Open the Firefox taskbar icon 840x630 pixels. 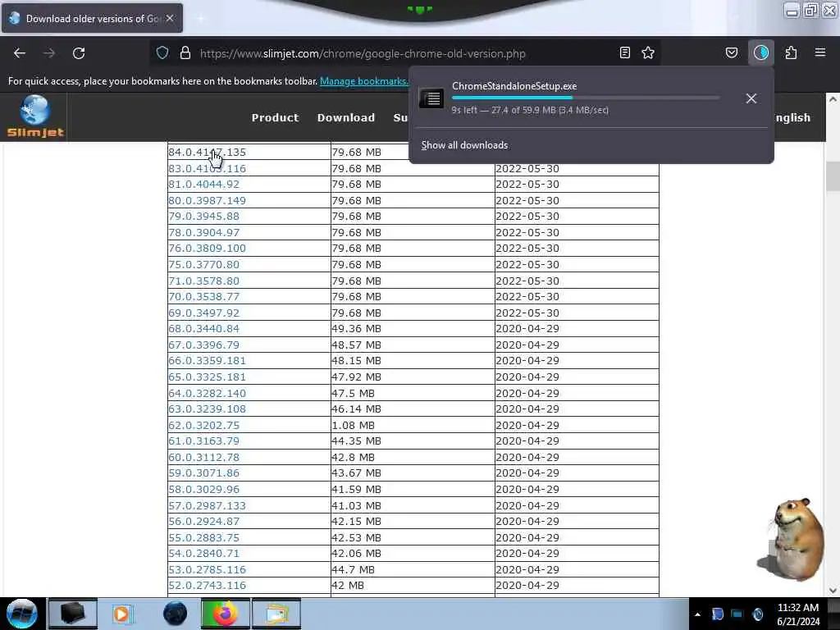pos(226,614)
